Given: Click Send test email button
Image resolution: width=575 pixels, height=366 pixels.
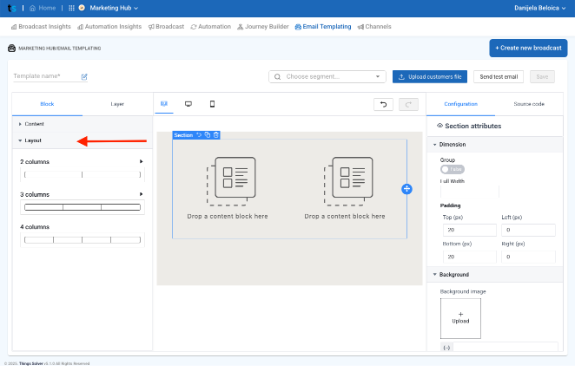Looking at the screenshot, I should pyautogui.click(x=499, y=77).
